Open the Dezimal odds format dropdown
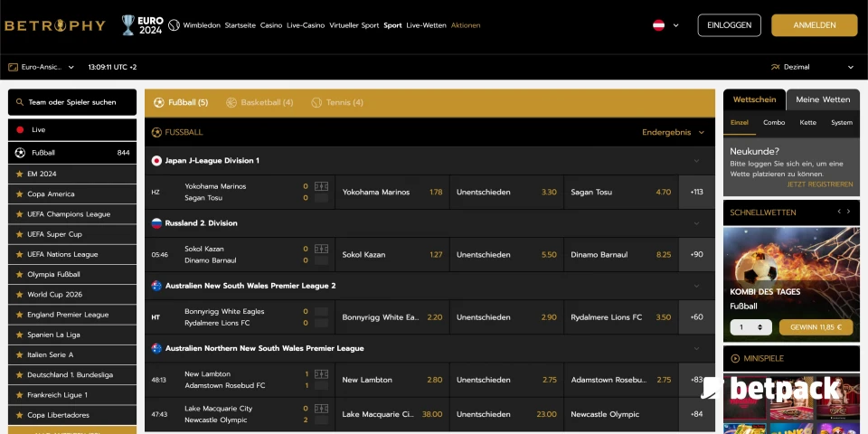The width and height of the screenshot is (868, 434). point(811,67)
